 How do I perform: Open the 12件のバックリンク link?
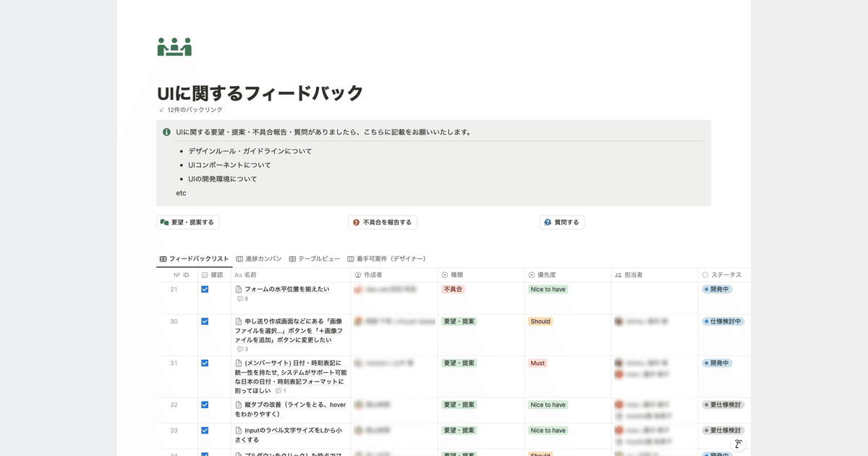click(191, 110)
